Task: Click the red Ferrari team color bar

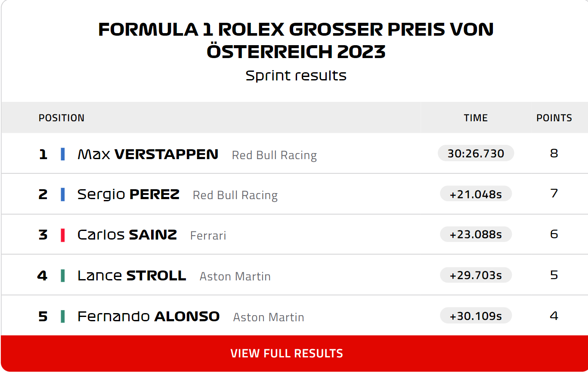Action: pos(63,235)
